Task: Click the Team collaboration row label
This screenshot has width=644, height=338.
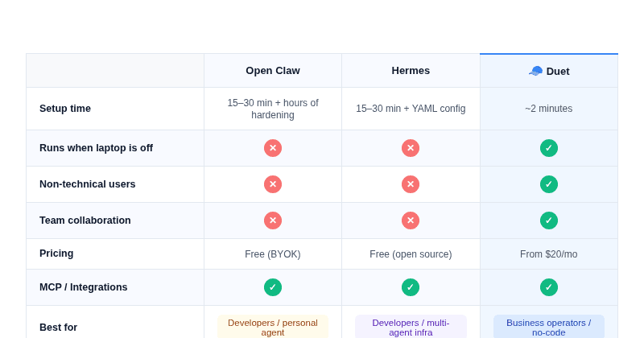Action: point(85,221)
